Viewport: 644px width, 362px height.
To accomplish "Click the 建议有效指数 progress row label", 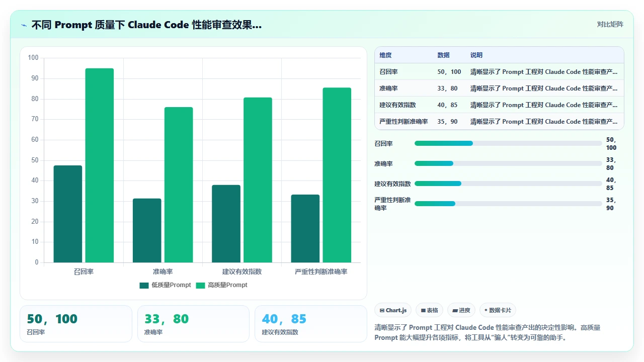I will click(392, 184).
